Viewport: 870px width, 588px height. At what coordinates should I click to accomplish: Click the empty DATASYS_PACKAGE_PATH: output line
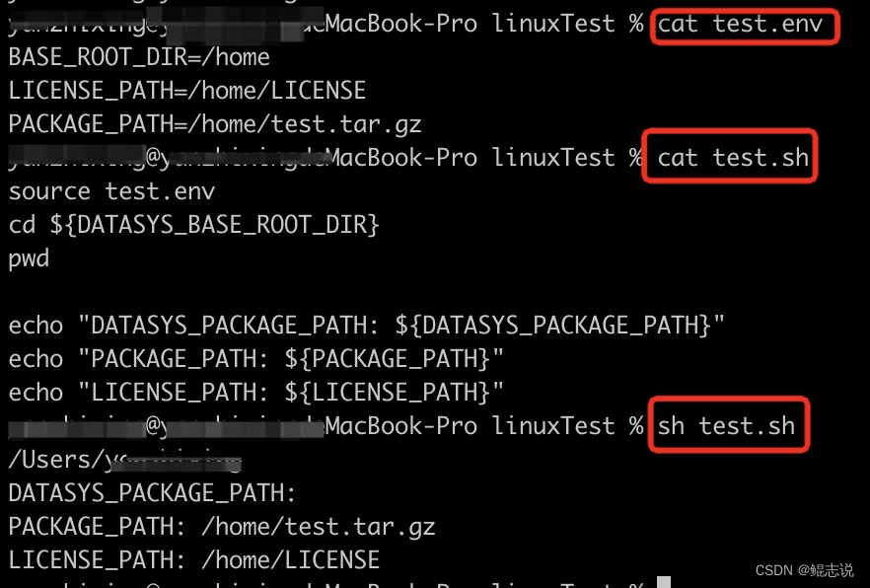coord(153,493)
